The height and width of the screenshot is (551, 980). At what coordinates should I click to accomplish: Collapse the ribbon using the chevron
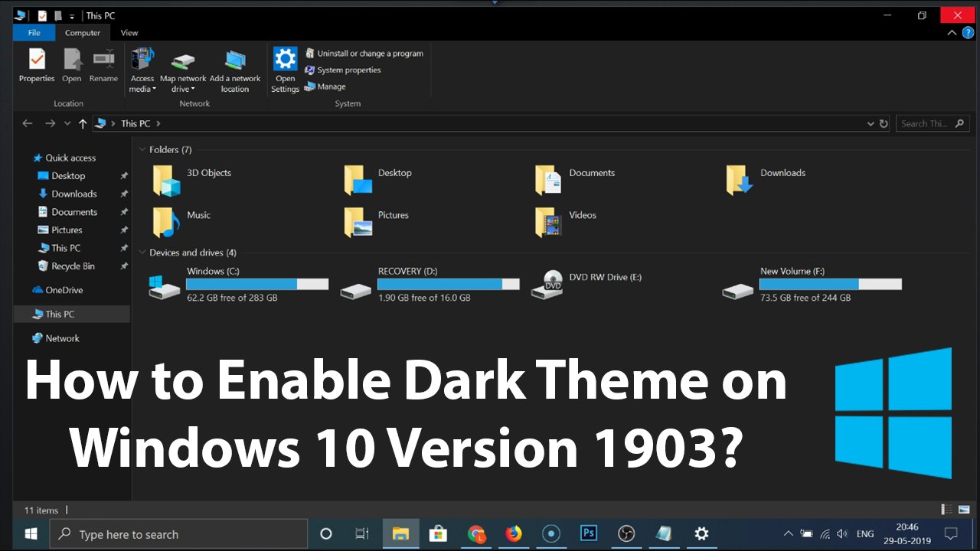952,33
